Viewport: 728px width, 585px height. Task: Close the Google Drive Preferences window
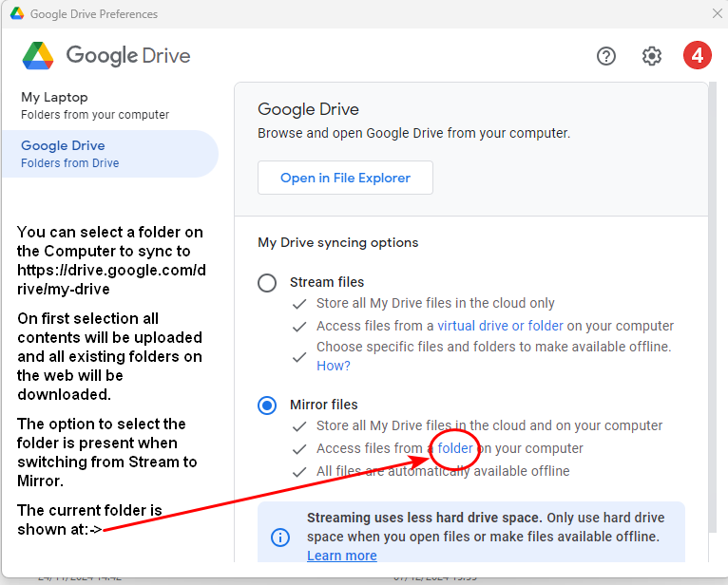click(718, 13)
